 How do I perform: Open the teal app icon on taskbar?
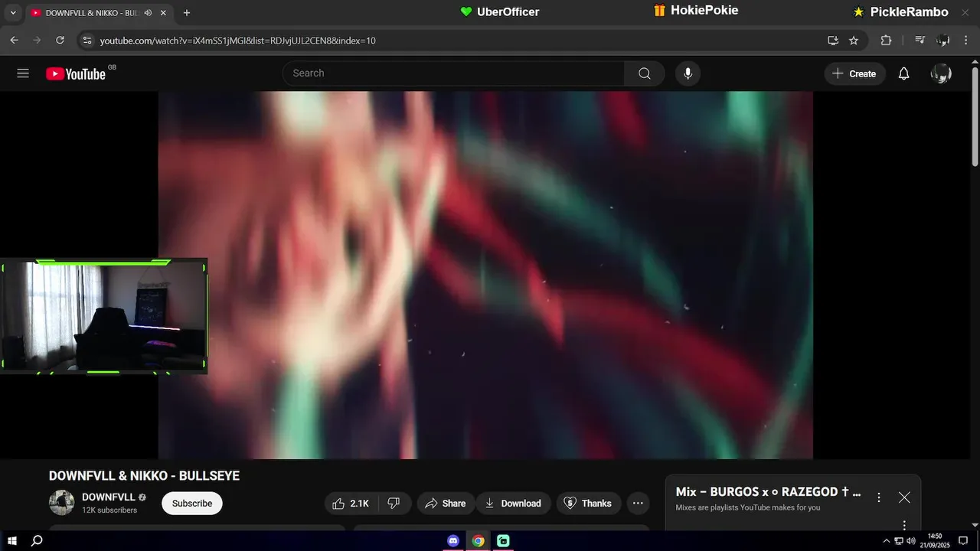click(x=503, y=541)
